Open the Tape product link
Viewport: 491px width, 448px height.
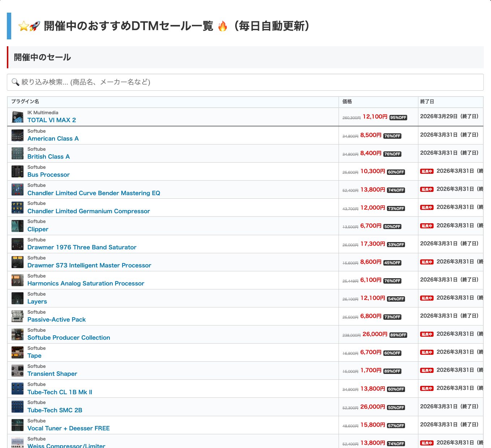pos(34,356)
